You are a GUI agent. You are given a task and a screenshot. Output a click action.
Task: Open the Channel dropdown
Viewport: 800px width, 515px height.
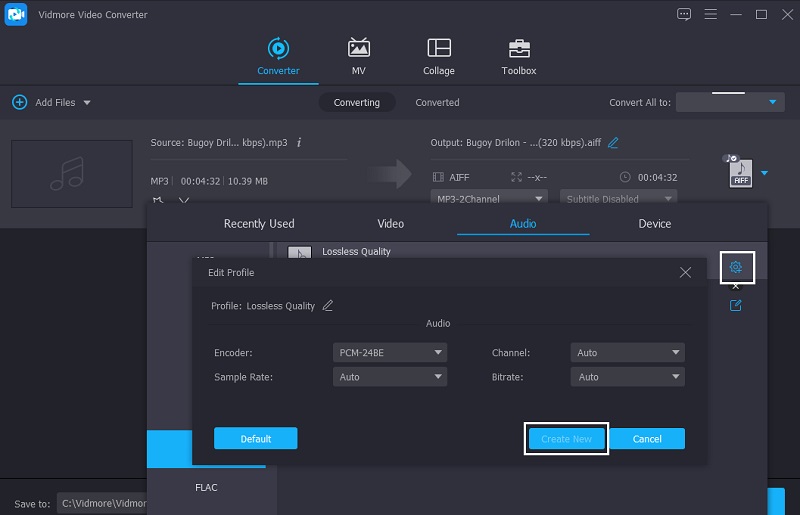click(x=627, y=353)
